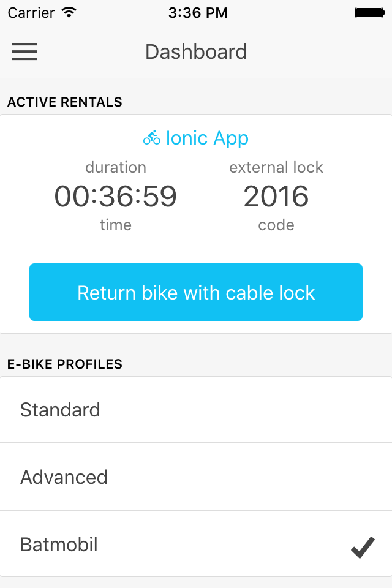
Task: Select the Advanced e-bike profile
Action: [196, 477]
